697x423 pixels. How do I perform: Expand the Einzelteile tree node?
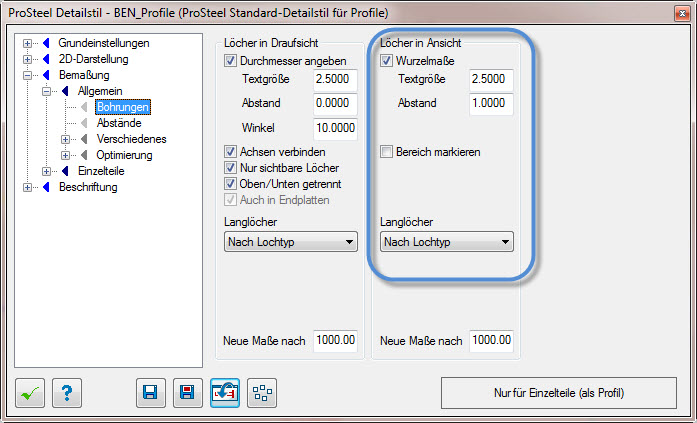pos(47,172)
